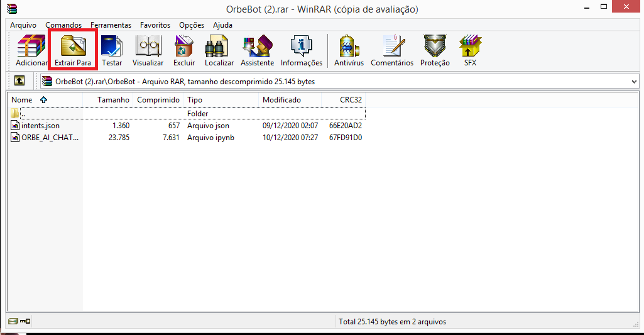Select the ORBE_AI_CHAT... file name

(x=50, y=138)
